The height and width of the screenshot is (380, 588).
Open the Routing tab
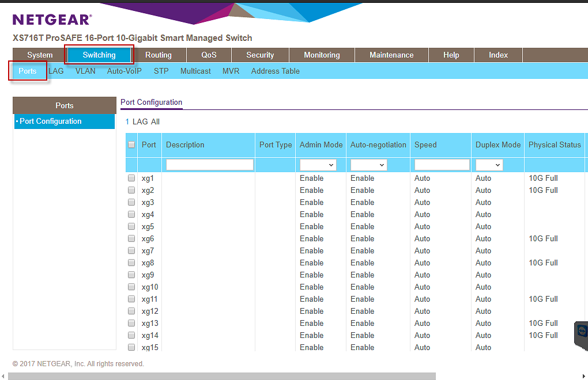159,55
